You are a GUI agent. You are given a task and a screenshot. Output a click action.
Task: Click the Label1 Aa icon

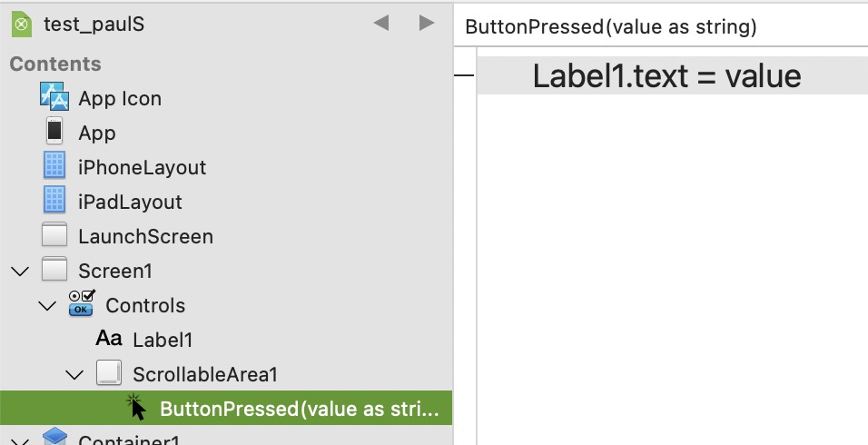(x=109, y=339)
